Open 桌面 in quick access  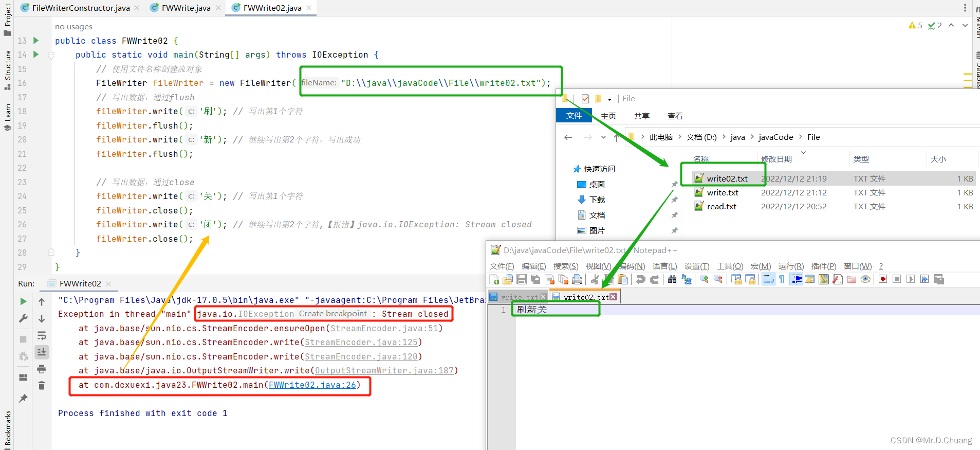click(x=597, y=184)
